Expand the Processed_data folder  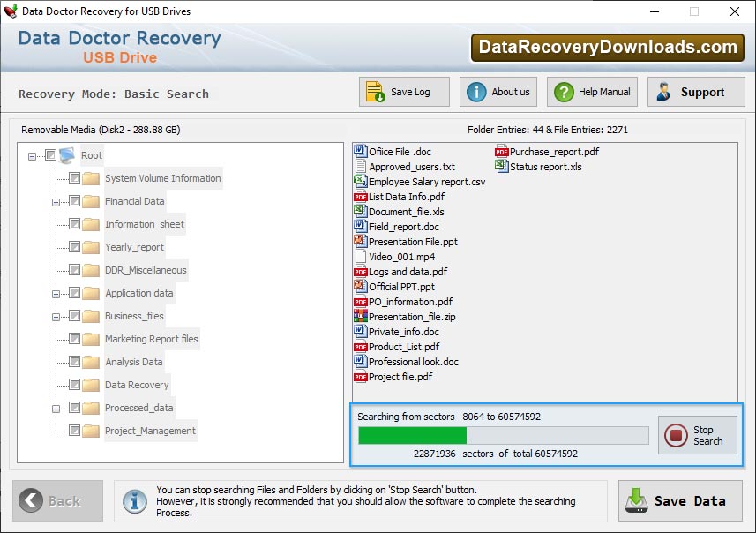[x=56, y=409]
